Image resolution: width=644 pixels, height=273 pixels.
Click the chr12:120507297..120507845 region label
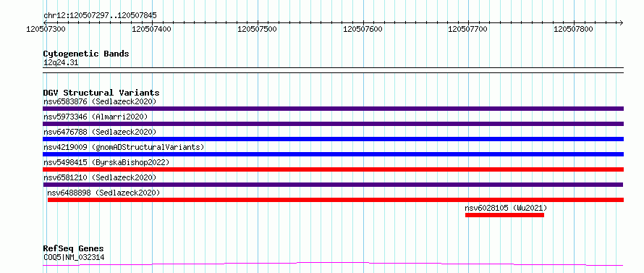coord(100,16)
